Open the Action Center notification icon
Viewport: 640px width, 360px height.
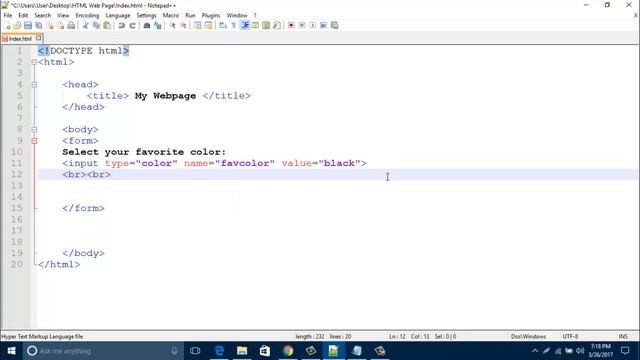click(625, 351)
